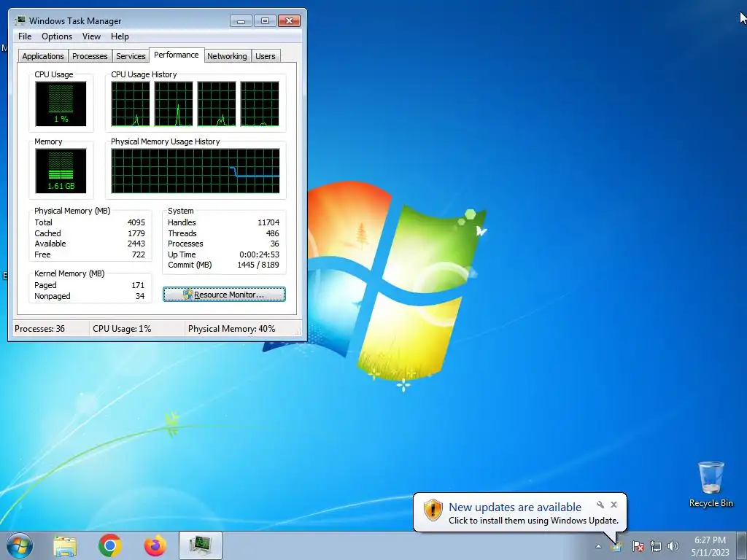The image size is (747, 560).
Task: Click the status bar Physical Memory: 40%
Action: pyautogui.click(x=231, y=329)
